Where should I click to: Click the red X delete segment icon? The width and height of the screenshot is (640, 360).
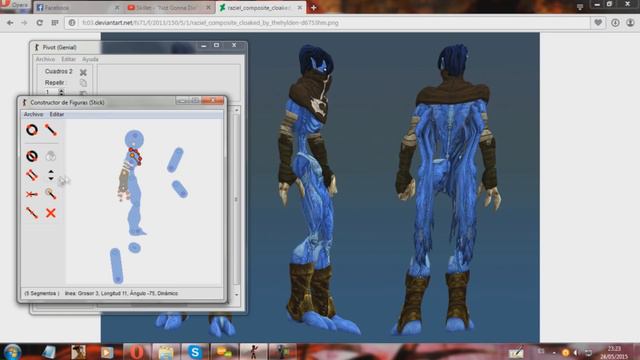(51, 213)
